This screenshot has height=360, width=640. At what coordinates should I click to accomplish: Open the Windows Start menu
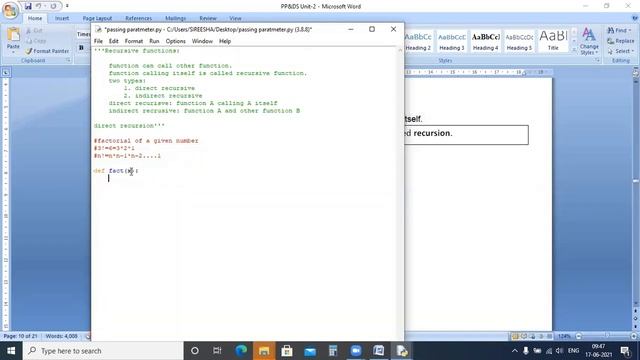[11, 351]
